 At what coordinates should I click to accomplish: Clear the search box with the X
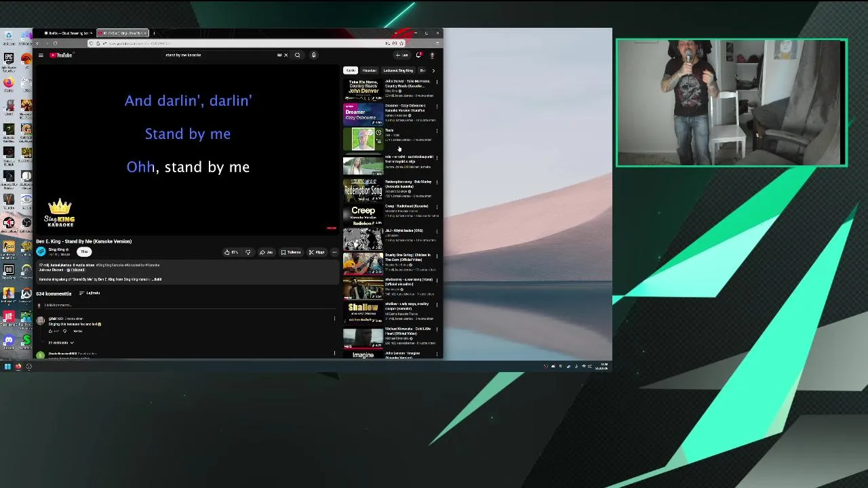coord(285,55)
